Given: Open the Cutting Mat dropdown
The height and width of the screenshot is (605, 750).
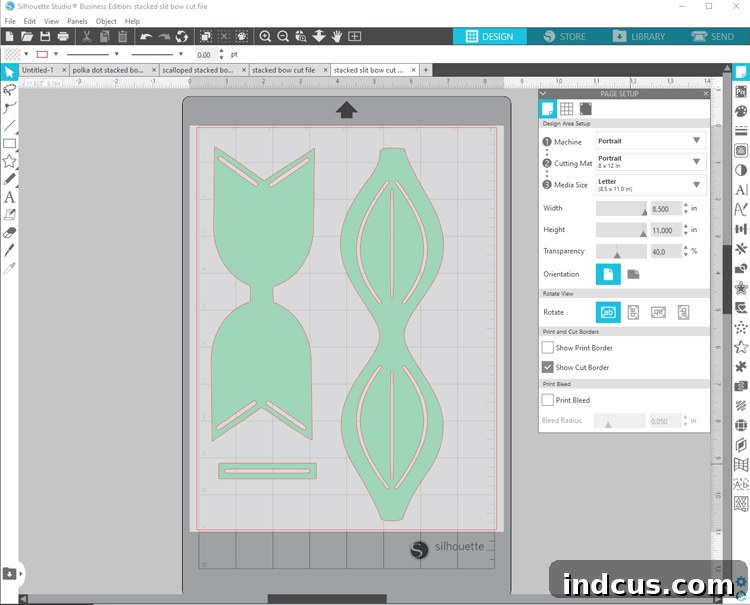Looking at the screenshot, I should [x=651, y=162].
